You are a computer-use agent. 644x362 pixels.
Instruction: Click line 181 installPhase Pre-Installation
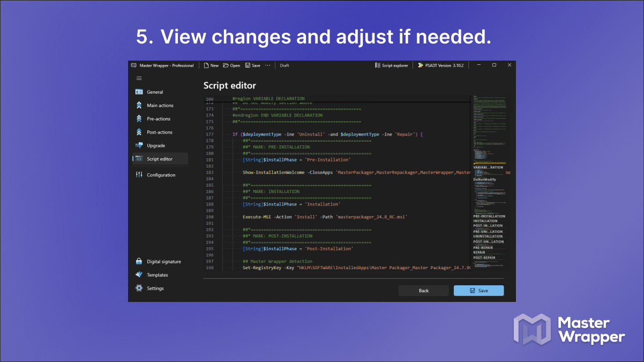point(296,160)
